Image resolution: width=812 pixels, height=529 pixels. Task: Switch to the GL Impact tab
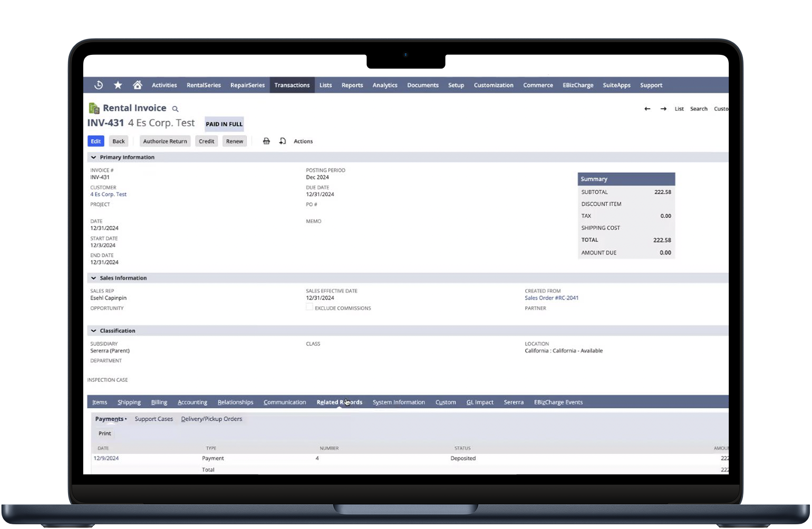click(x=480, y=402)
